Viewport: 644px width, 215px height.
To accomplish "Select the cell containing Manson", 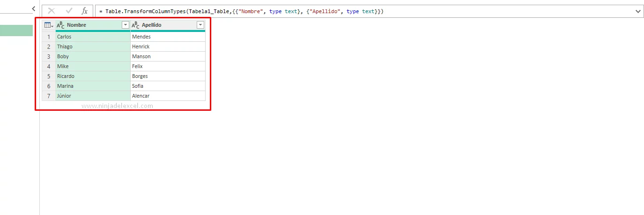I will point(168,56).
